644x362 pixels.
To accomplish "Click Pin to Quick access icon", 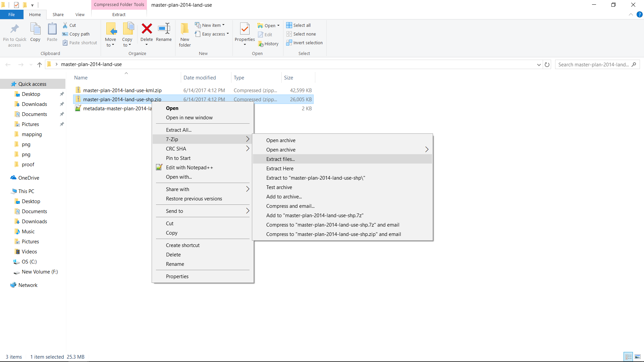I will click(14, 29).
